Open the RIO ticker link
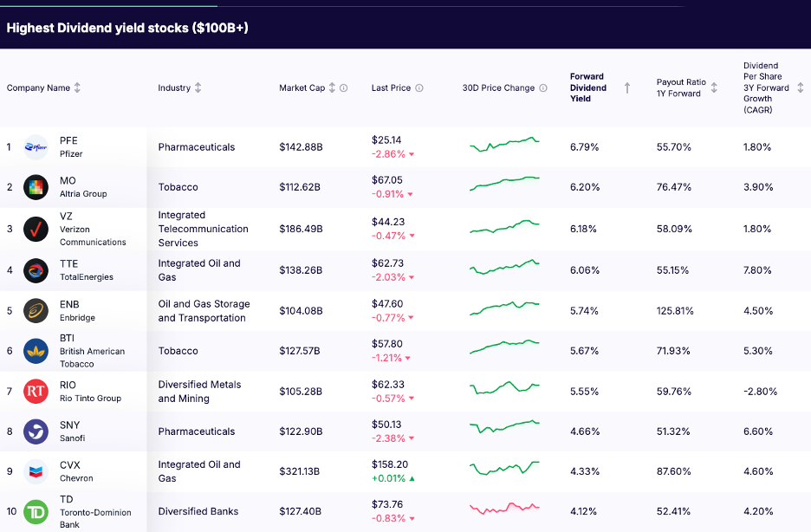 click(x=68, y=386)
